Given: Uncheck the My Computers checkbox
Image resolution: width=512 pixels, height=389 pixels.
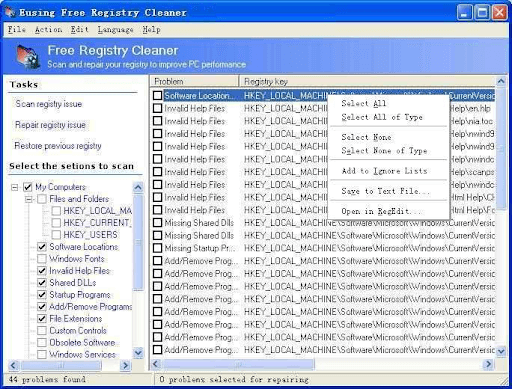Looking at the screenshot, I should coord(28,187).
